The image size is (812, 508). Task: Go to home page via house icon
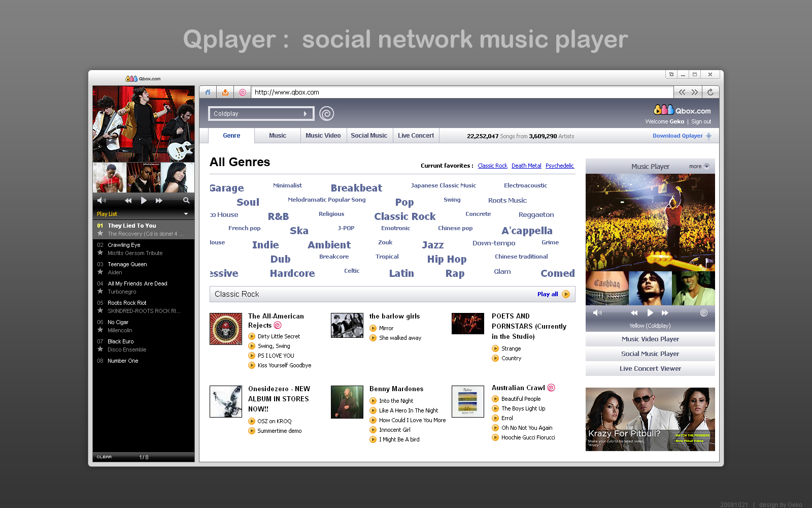tap(208, 92)
